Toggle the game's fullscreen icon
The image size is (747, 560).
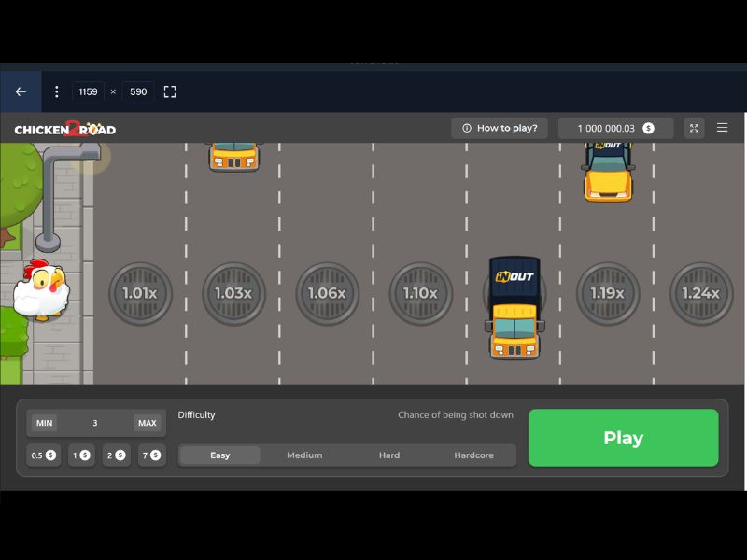[x=693, y=128]
